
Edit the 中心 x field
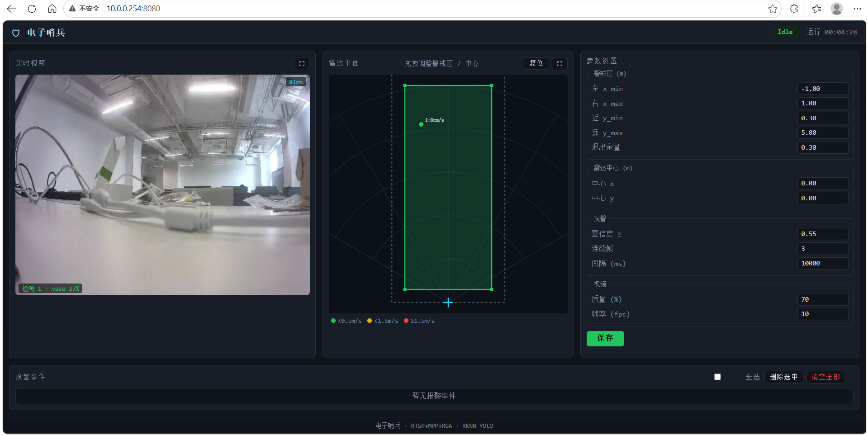click(x=822, y=183)
